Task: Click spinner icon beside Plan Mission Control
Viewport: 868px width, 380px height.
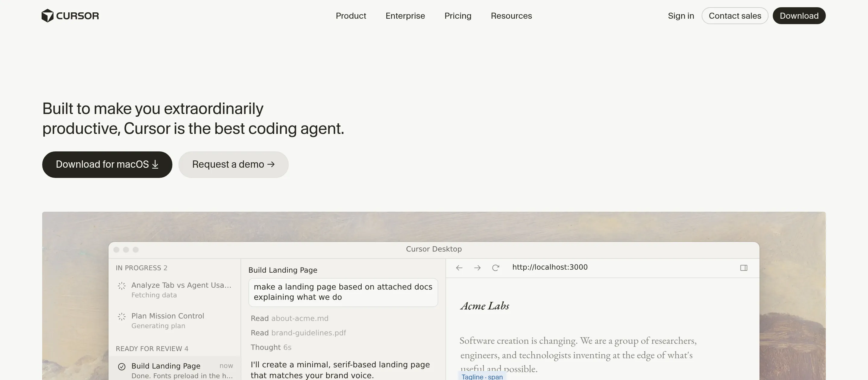Action: 122,317
